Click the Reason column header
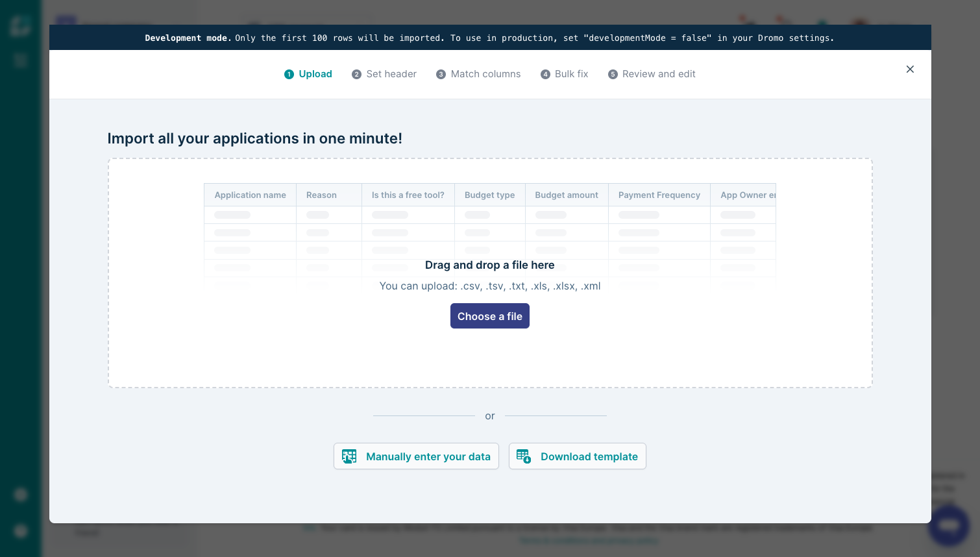This screenshot has height=557, width=980. pos(329,195)
